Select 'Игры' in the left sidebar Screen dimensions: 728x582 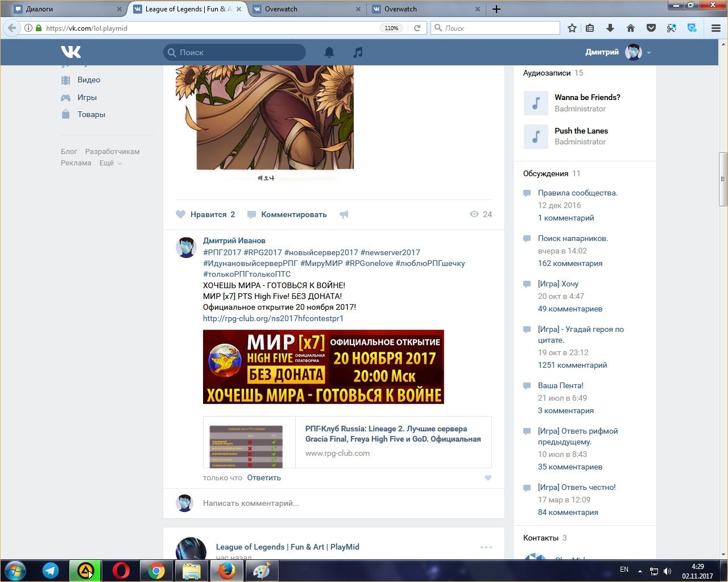coord(87,97)
